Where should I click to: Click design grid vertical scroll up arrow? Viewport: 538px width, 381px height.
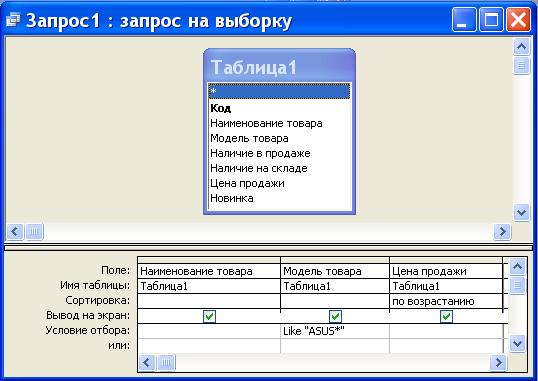point(517,266)
